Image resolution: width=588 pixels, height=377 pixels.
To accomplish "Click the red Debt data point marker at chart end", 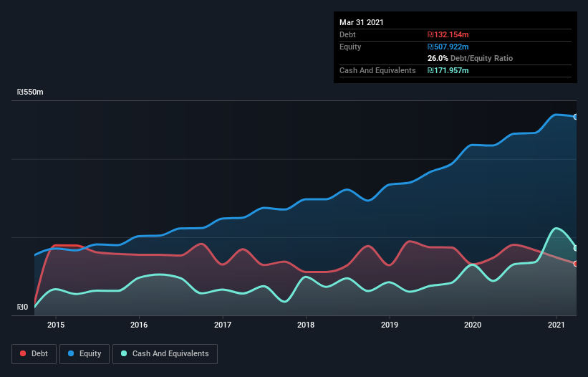I will click(x=576, y=264).
